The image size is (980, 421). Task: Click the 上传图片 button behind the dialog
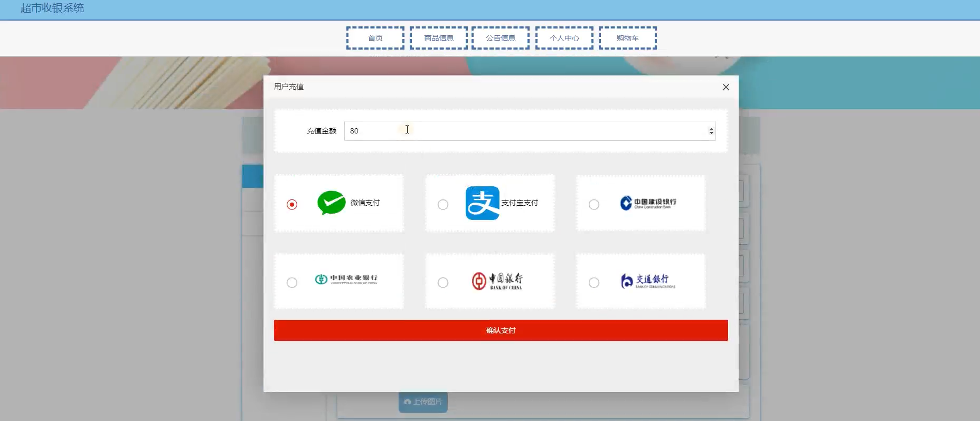click(x=423, y=402)
